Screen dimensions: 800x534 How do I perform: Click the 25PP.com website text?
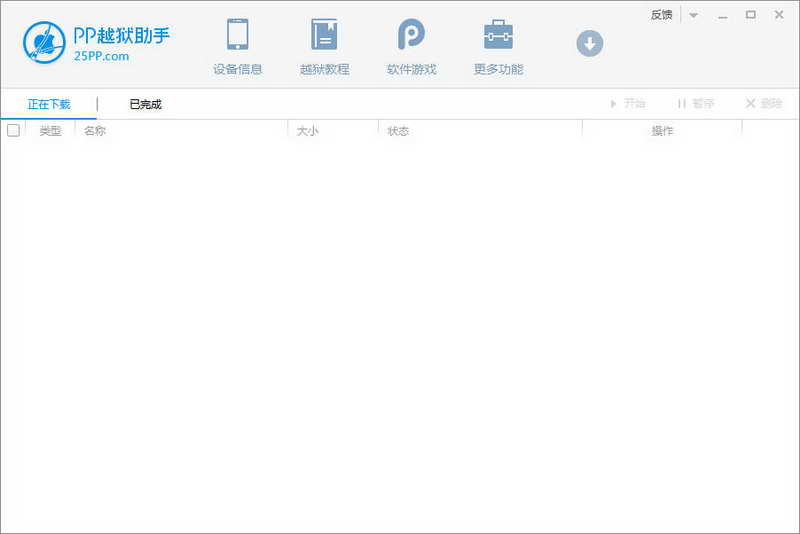pyautogui.click(x=101, y=56)
